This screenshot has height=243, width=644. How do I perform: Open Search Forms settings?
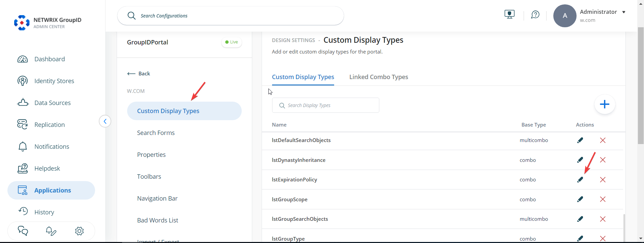pyautogui.click(x=156, y=133)
